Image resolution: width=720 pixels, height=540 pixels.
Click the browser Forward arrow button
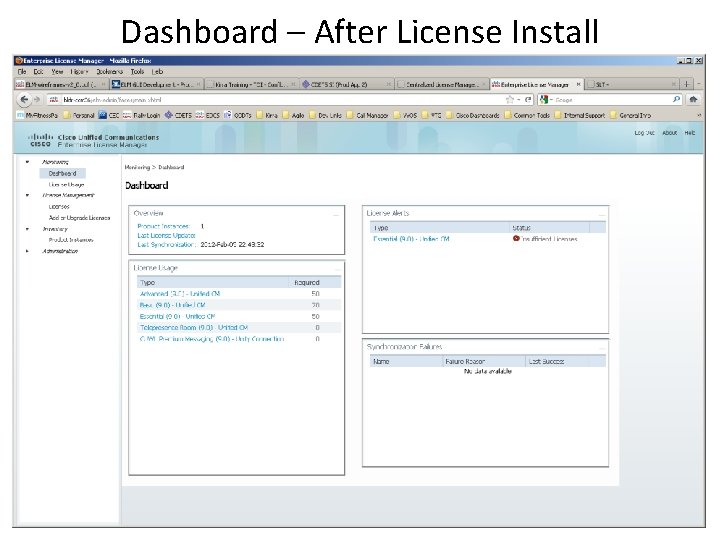pyautogui.click(x=37, y=99)
